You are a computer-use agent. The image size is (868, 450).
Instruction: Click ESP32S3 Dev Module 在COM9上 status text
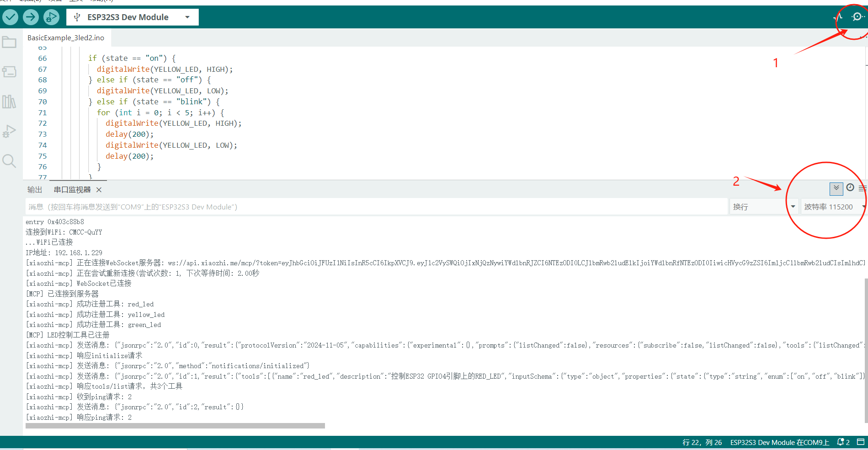[x=779, y=442]
